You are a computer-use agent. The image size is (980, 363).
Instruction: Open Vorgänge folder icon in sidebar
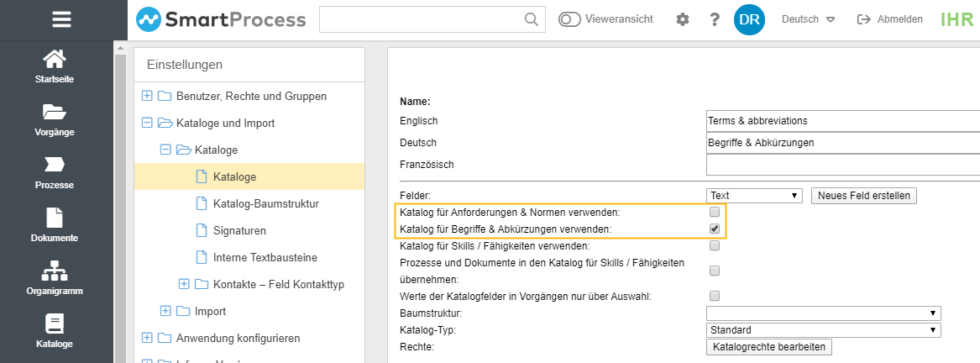(55, 113)
